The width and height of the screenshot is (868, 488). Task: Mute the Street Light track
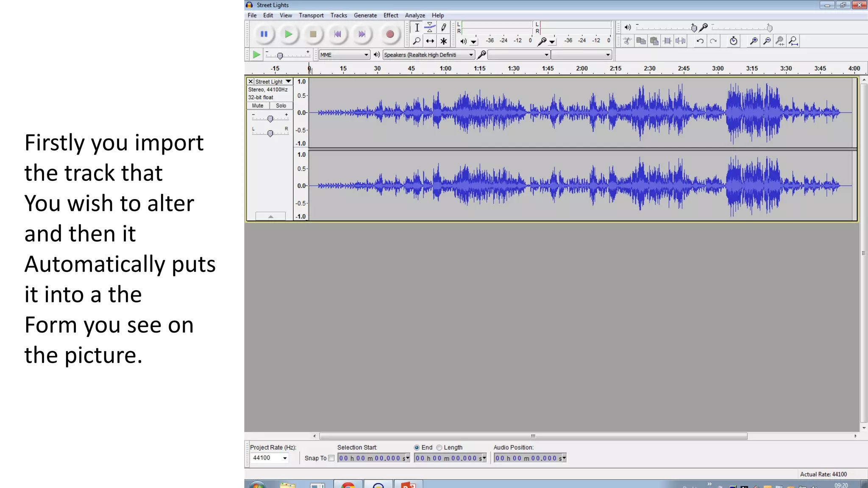coord(258,106)
